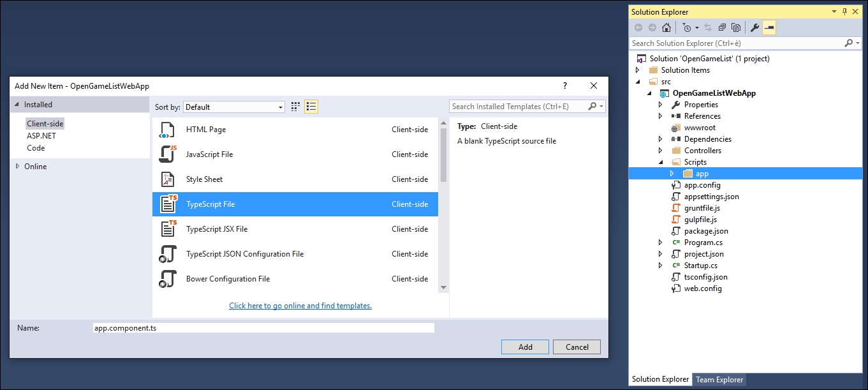Click the web.config file icon
Screen dimensions: 868x390
coord(677,289)
